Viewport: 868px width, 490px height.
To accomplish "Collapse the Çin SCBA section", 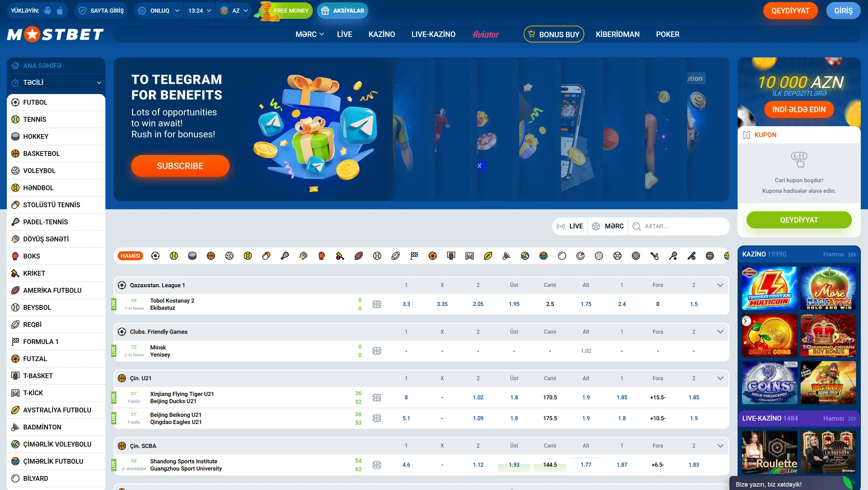I will (x=720, y=446).
